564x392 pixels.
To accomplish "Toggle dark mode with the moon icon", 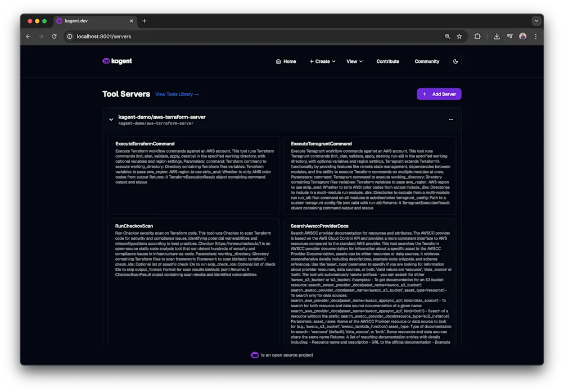I will pyautogui.click(x=455, y=61).
